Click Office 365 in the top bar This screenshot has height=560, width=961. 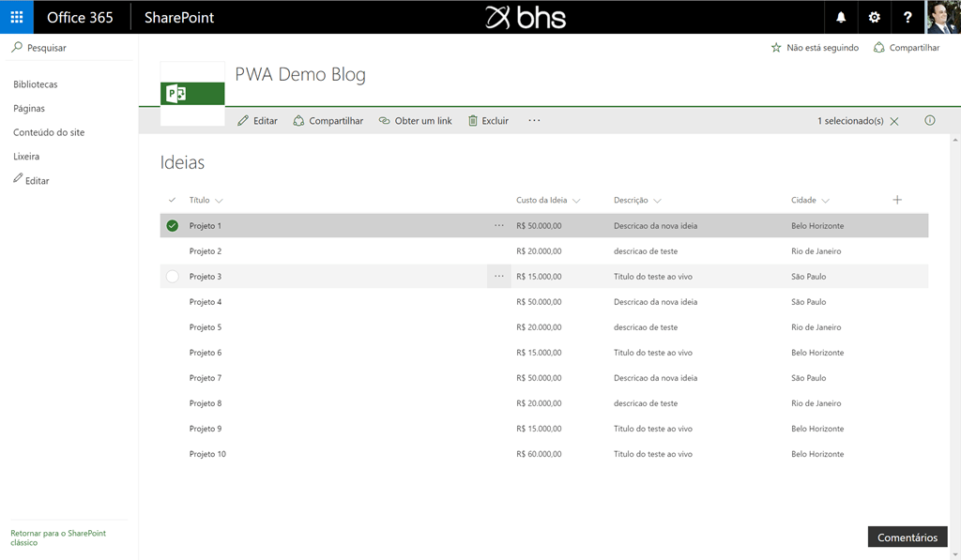click(x=81, y=17)
